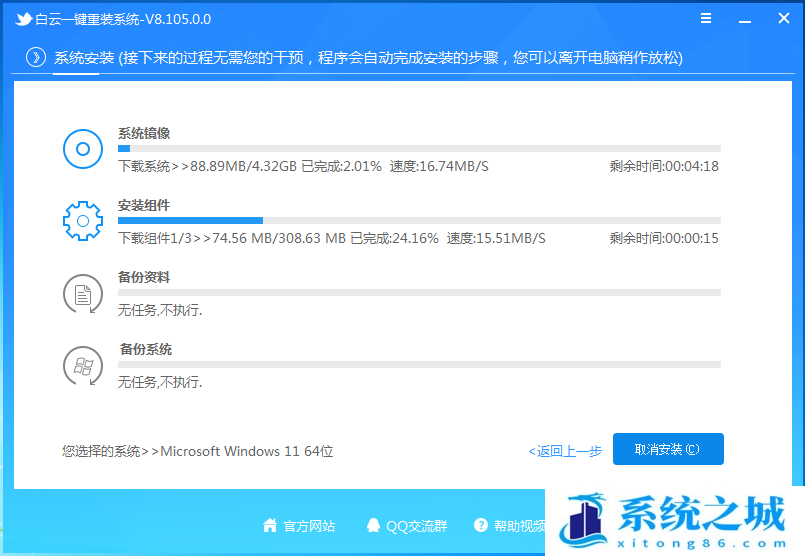
Task: Click the 您选择的系统 Microsoft Windows 11 64位 text
Action: [198, 451]
